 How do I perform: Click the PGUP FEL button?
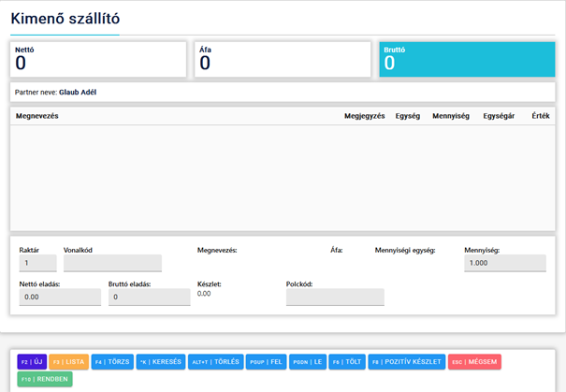click(267, 361)
